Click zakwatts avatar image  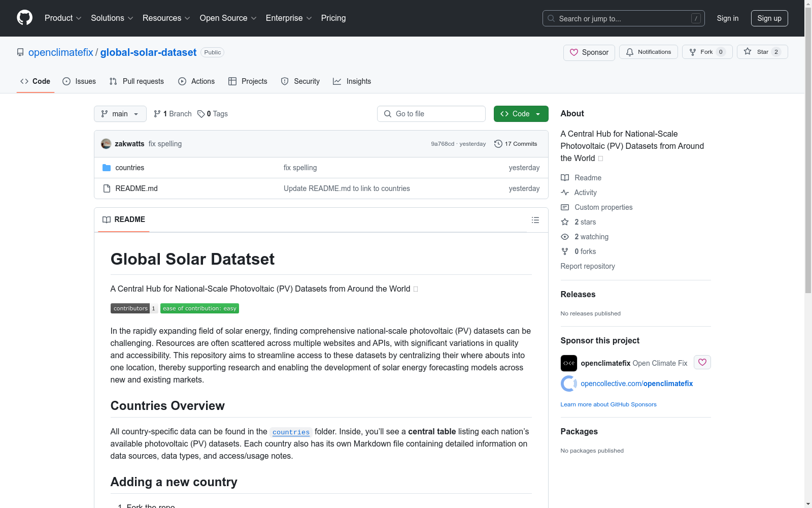pyautogui.click(x=106, y=144)
